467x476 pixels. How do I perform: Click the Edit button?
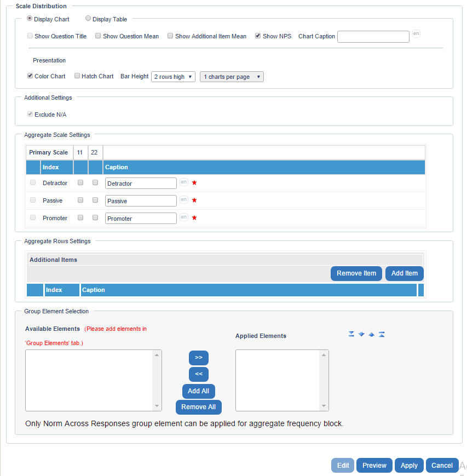[343, 466]
